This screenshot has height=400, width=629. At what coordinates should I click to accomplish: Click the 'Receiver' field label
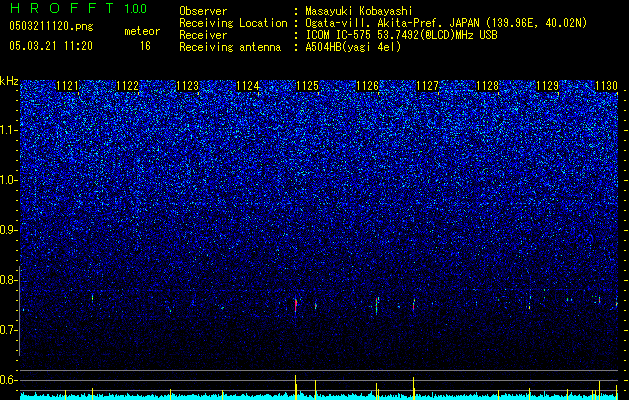(203, 35)
